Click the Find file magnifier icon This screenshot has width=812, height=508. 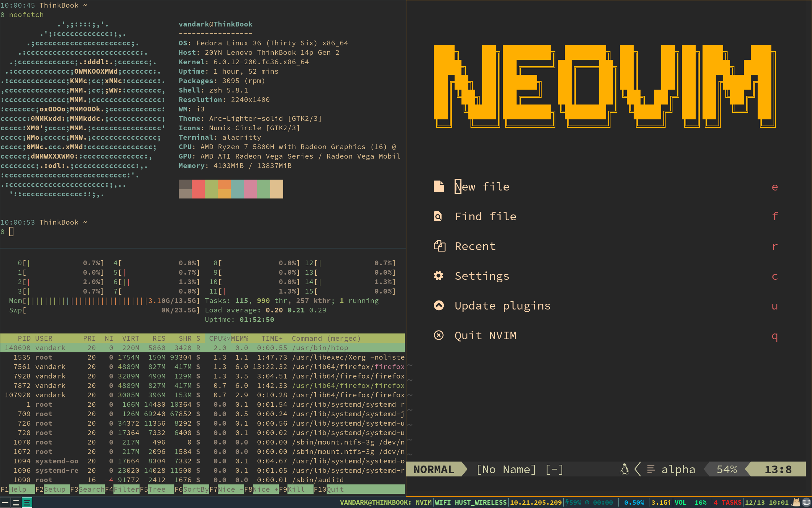pyautogui.click(x=438, y=217)
